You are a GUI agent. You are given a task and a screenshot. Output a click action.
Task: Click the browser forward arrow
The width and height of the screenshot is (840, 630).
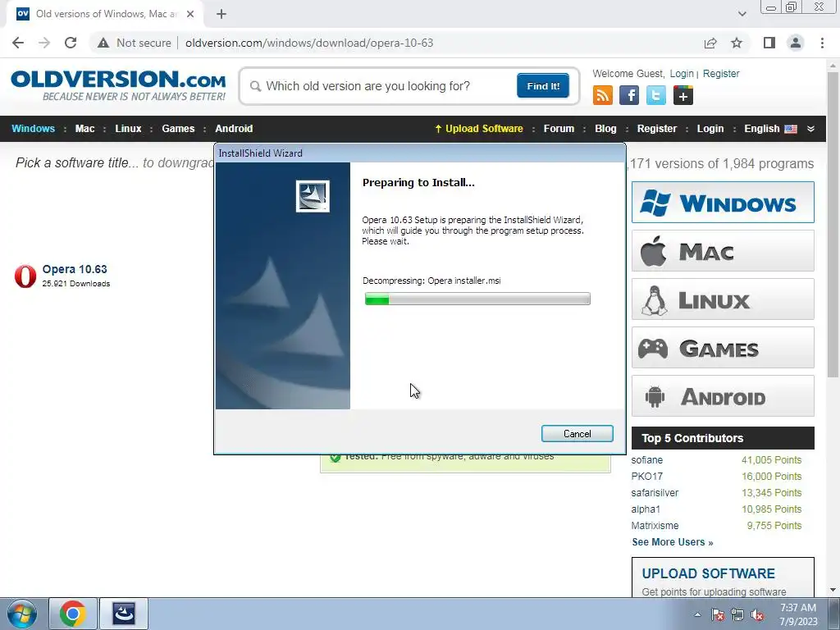coord(44,43)
